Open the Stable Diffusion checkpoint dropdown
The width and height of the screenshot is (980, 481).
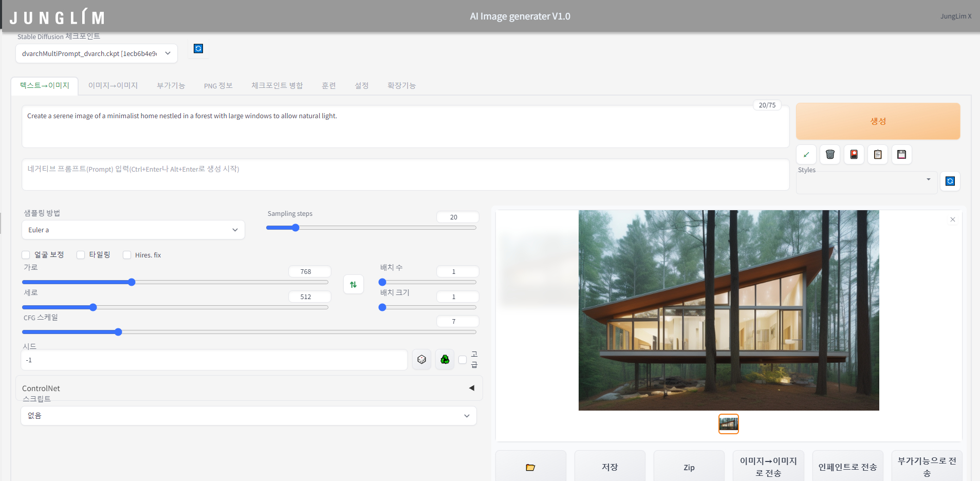click(x=97, y=53)
